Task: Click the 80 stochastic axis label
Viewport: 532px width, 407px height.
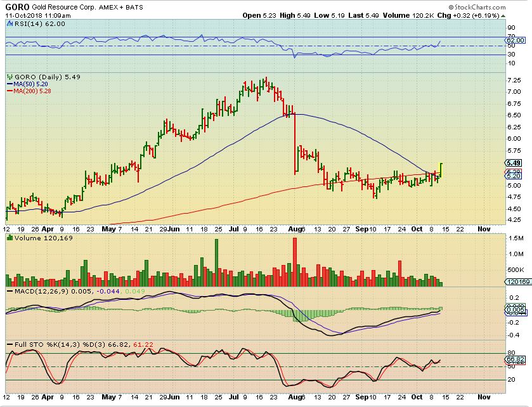Action: tap(511, 353)
